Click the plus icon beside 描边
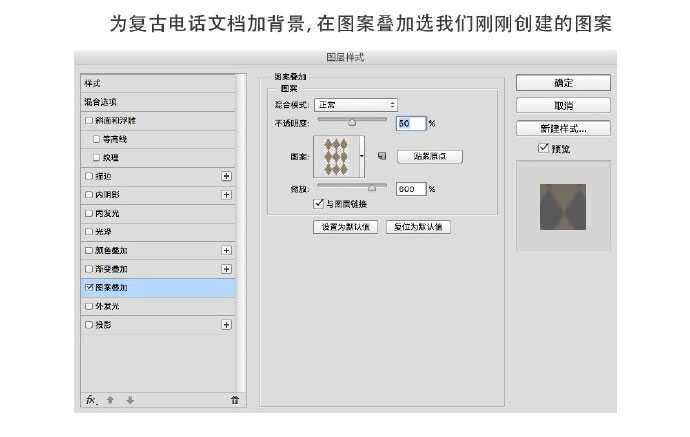This screenshot has height=437, width=690. click(226, 176)
